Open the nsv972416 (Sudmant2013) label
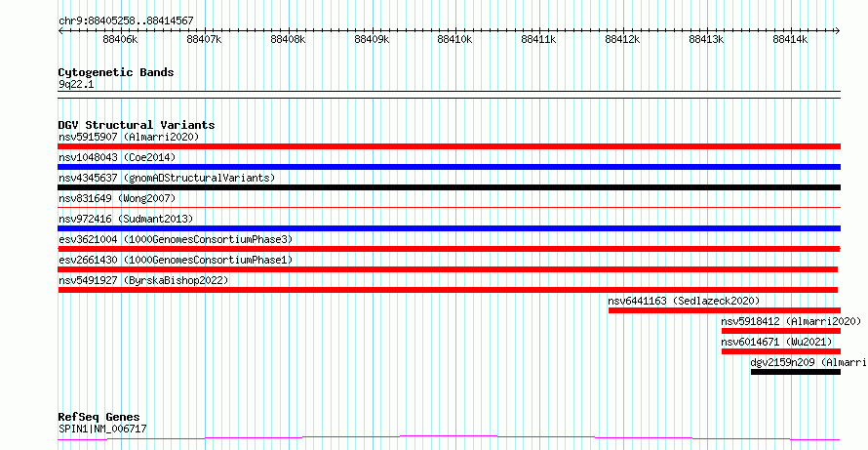 (126, 219)
